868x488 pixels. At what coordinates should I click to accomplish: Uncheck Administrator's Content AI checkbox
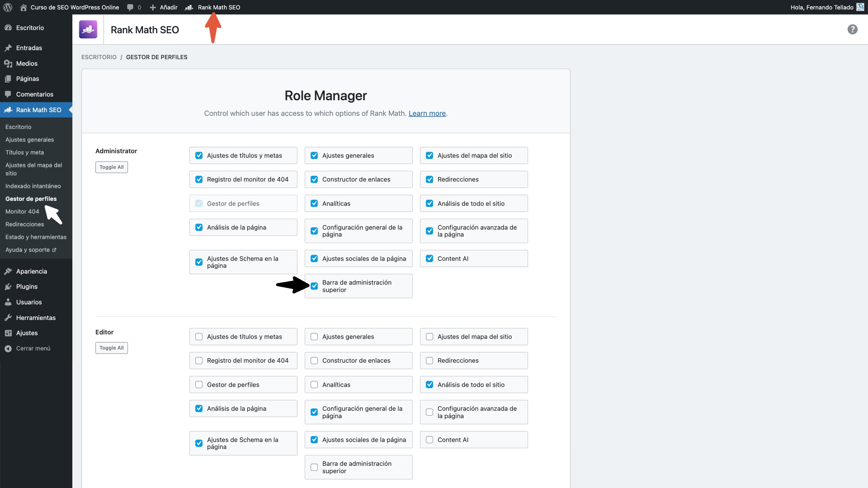429,259
